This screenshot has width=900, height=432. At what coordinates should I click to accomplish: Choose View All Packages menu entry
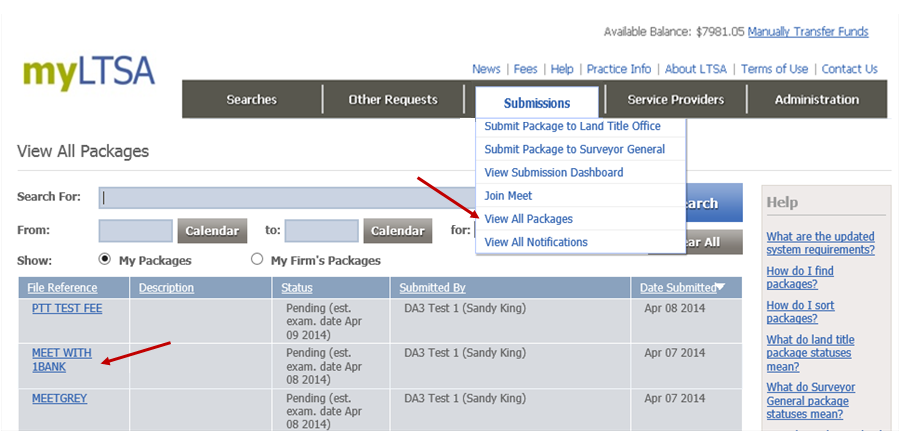[x=529, y=219]
